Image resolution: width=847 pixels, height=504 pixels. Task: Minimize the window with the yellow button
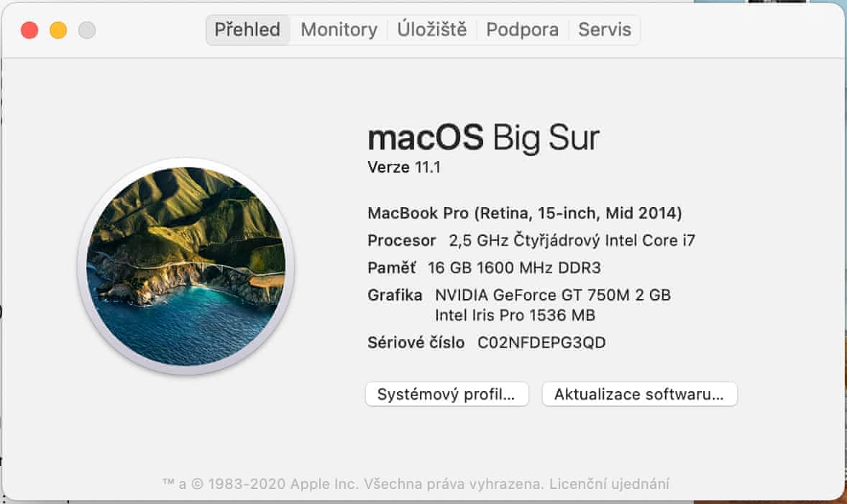58,30
